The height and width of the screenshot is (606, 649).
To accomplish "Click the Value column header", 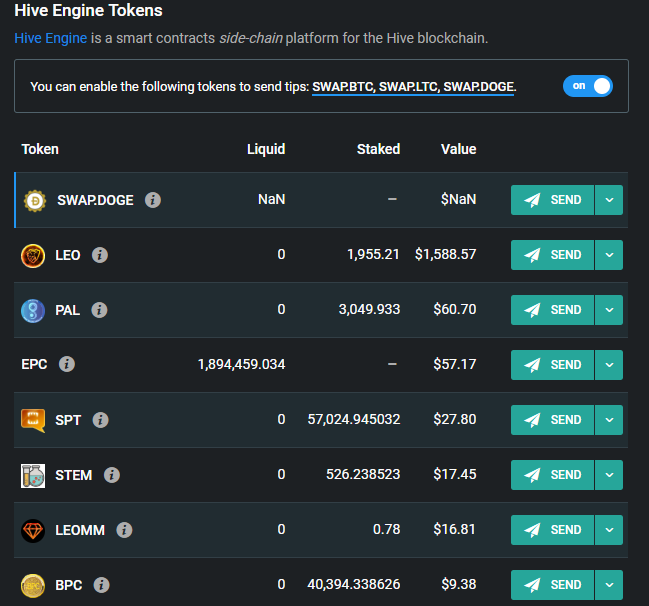I will tap(459, 149).
